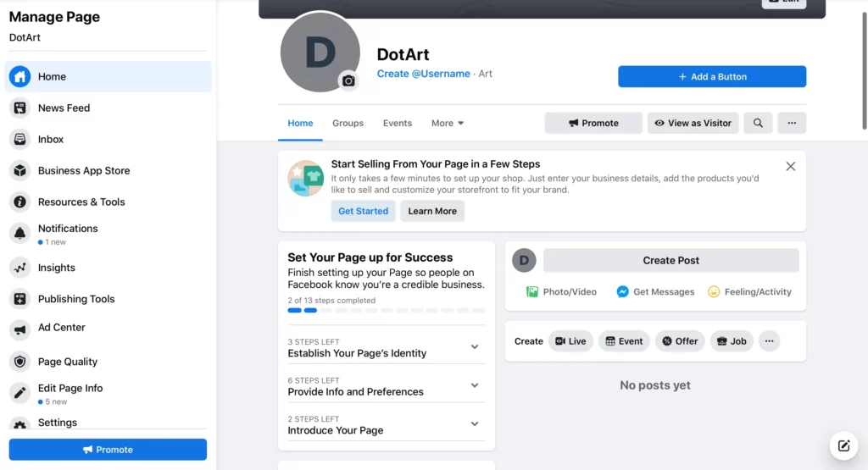Image resolution: width=868 pixels, height=470 pixels.
Task: Click the Add a Button button
Action: click(712, 76)
